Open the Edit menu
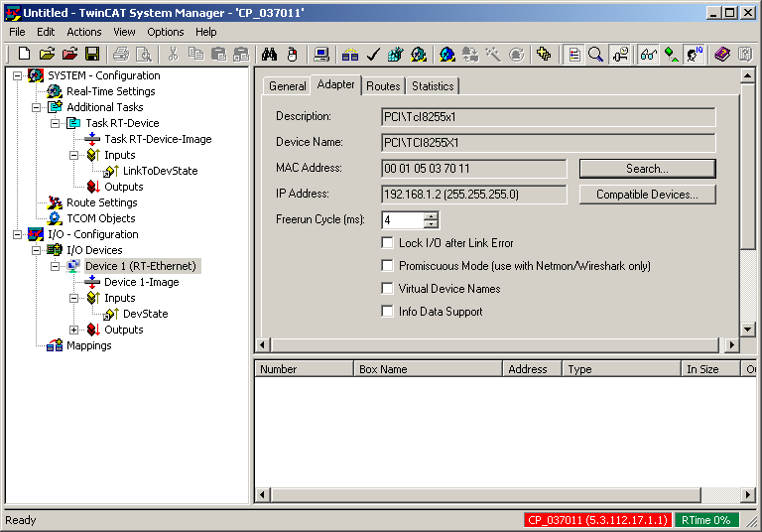Screen dimensions: 762x532 46,32
